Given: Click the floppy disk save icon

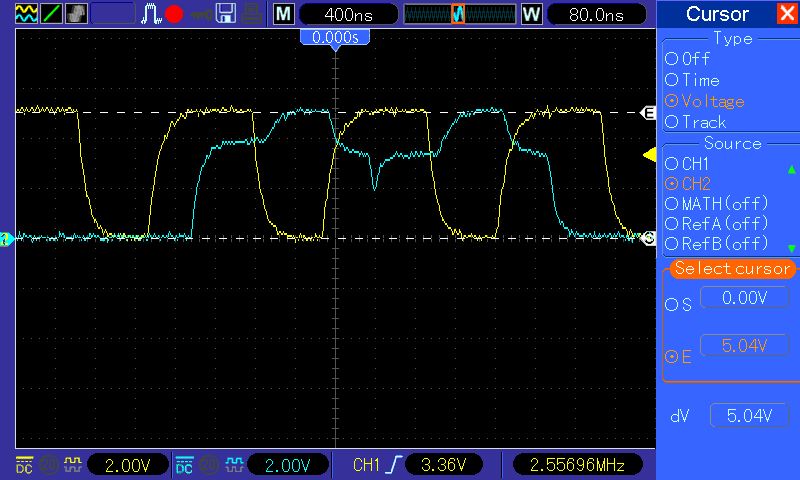Looking at the screenshot, I should click(x=226, y=14).
